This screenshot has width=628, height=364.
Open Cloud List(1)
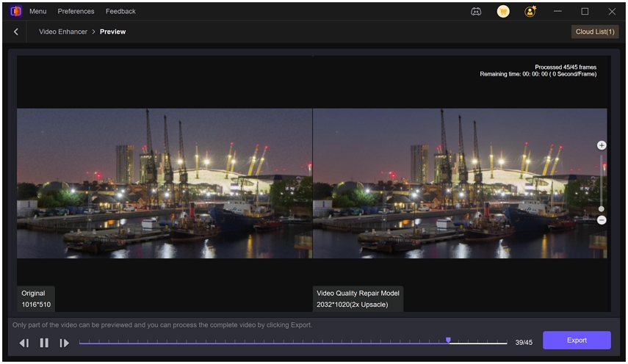[595, 32]
